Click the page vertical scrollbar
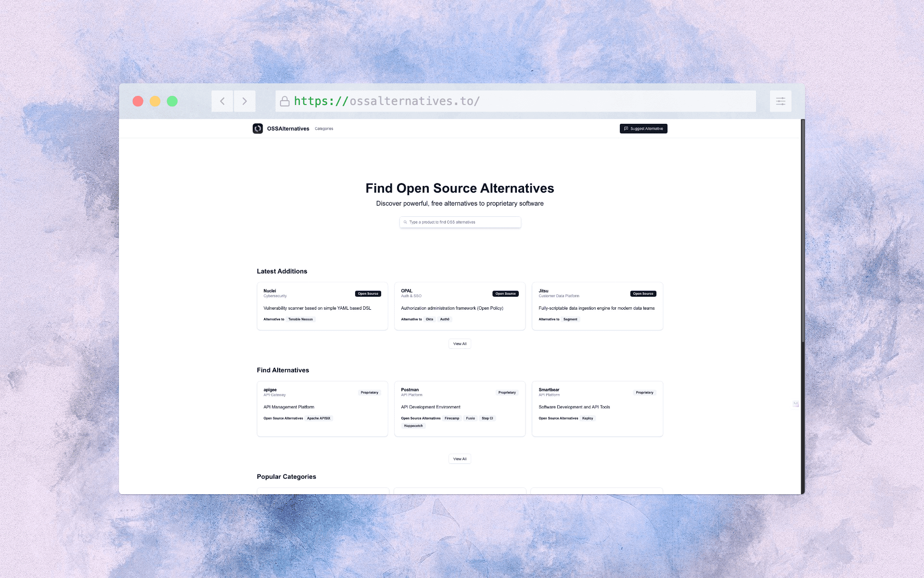924x578 pixels. point(802,231)
